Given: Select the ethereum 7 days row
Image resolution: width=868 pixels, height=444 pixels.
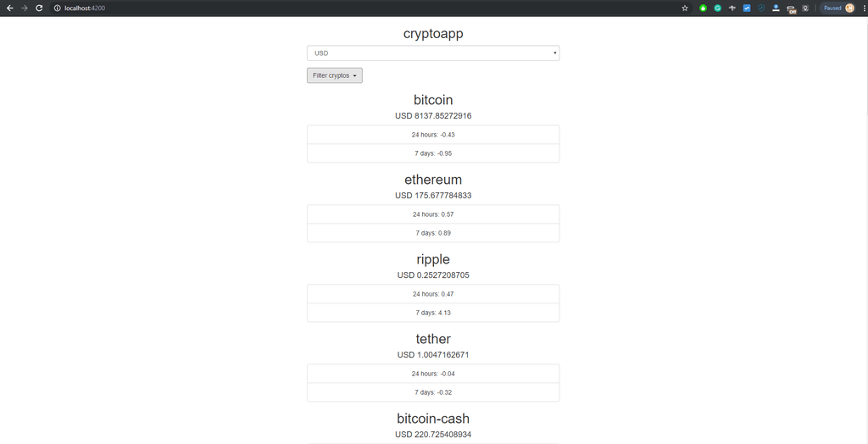Looking at the screenshot, I should (433, 233).
